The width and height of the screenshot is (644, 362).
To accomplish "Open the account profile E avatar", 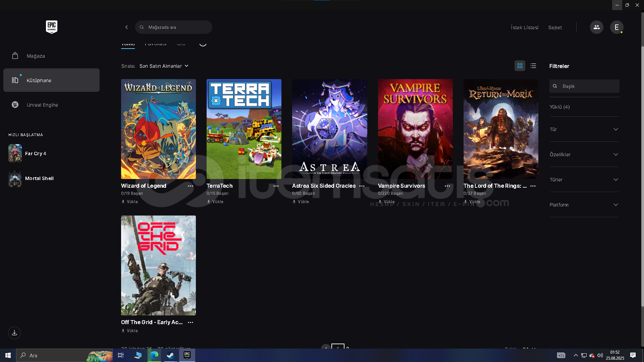I will tap(616, 27).
